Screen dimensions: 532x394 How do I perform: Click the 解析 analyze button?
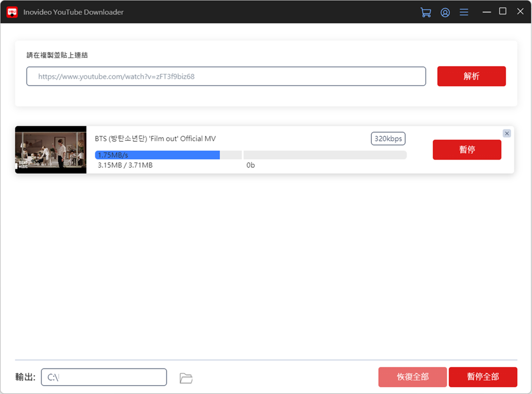471,76
